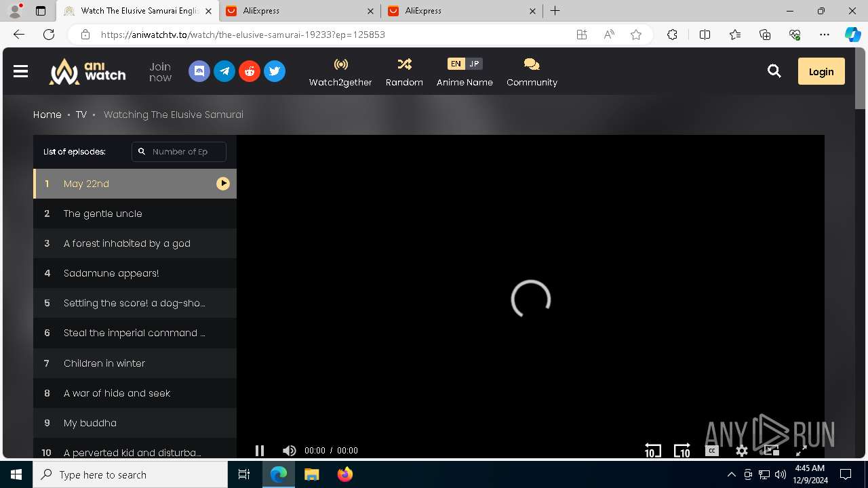Open Edge Settings and more menu
This screenshot has width=868, height=488.
point(825,35)
